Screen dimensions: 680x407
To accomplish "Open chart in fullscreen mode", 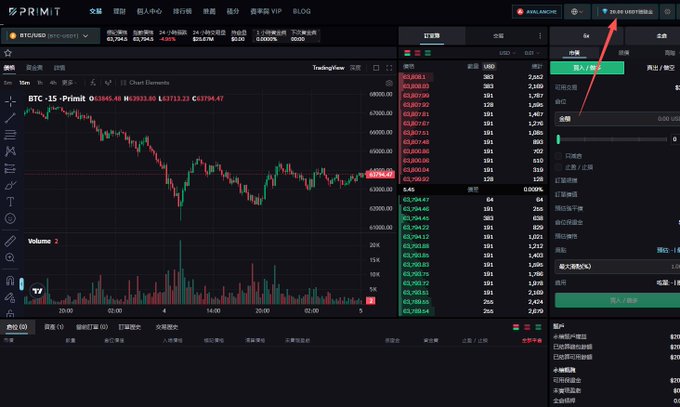I will click(x=389, y=68).
